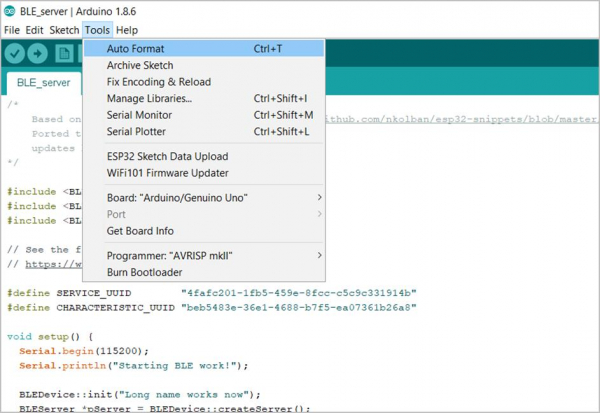The image size is (600, 413).
Task: Select Fix Encoding & Reload
Action: pos(159,82)
